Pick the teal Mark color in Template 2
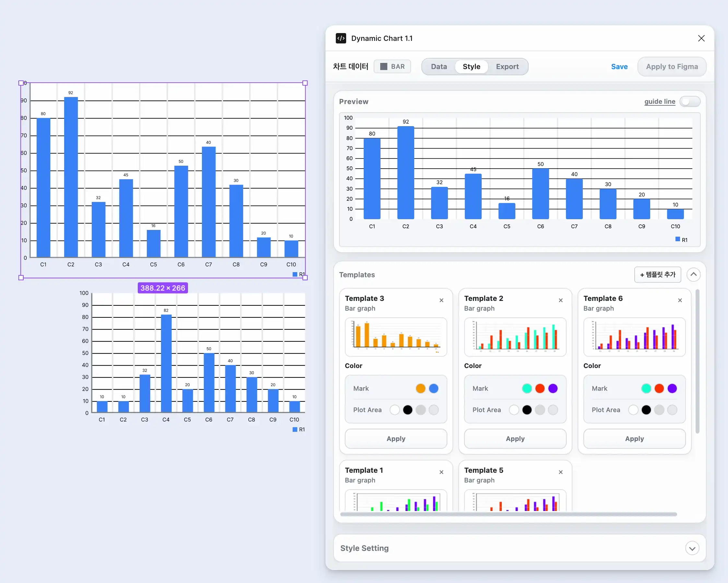The image size is (728, 583). tap(527, 388)
